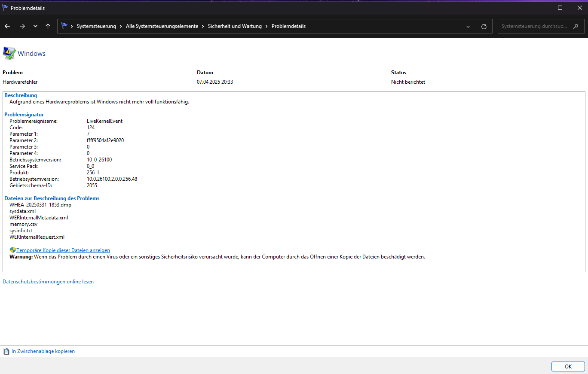This screenshot has height=374, width=588.
Task: Click the date 07.04.2025 20:33
Action: pyautogui.click(x=215, y=82)
